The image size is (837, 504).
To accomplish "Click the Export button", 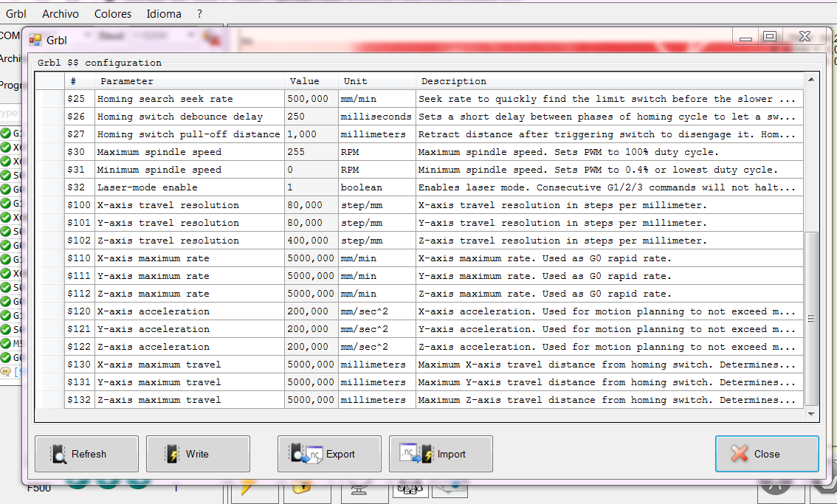I will click(x=329, y=454).
